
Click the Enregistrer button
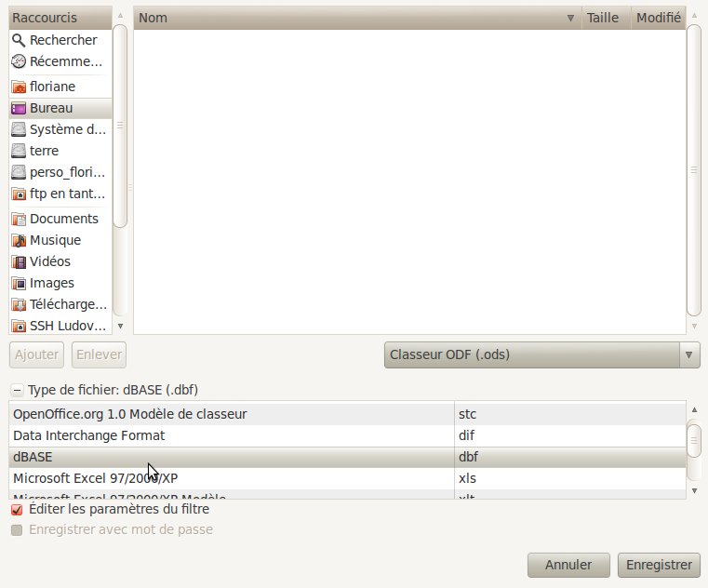659,565
